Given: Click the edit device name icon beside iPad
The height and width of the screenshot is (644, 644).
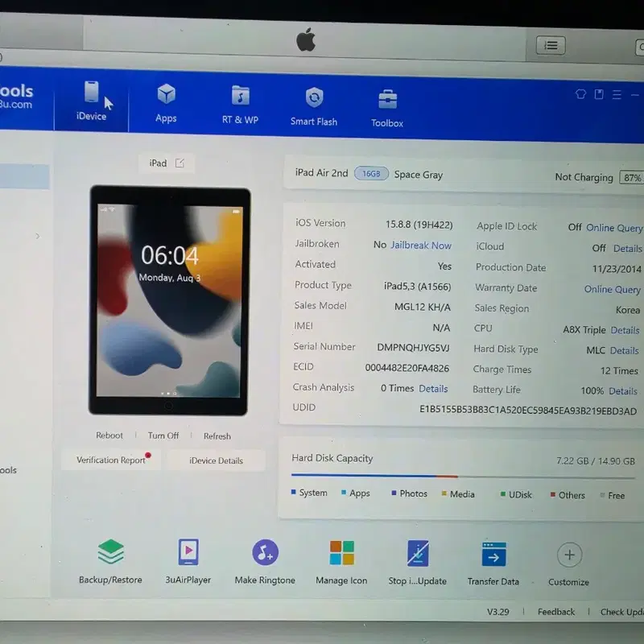Looking at the screenshot, I should (x=180, y=163).
